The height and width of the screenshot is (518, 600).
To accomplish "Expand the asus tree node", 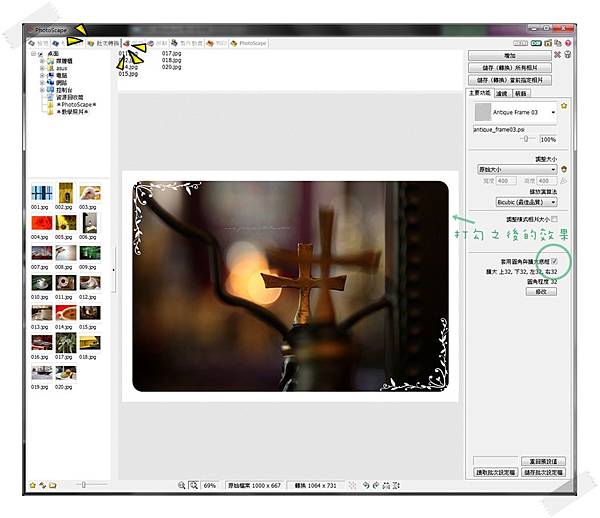I will point(42,68).
